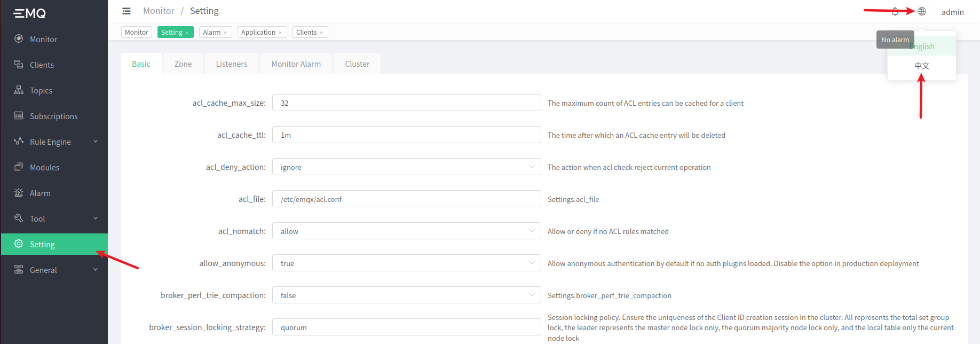
Task: Close the Setting tag
Action: 187,33
